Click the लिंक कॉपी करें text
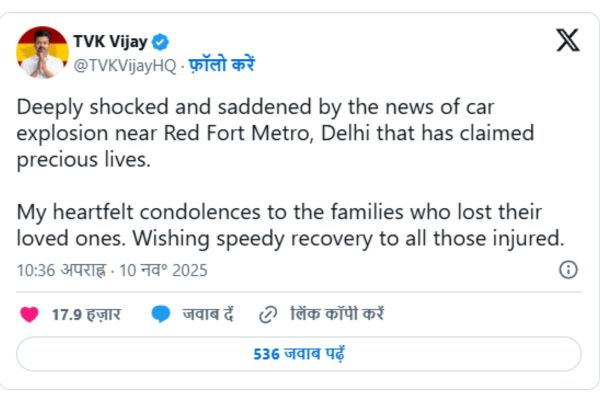The height and width of the screenshot is (400, 600). 336,314
